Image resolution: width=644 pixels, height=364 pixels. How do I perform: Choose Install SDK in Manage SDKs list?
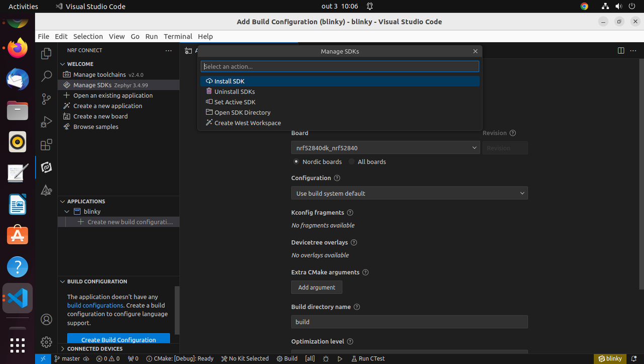click(x=340, y=81)
